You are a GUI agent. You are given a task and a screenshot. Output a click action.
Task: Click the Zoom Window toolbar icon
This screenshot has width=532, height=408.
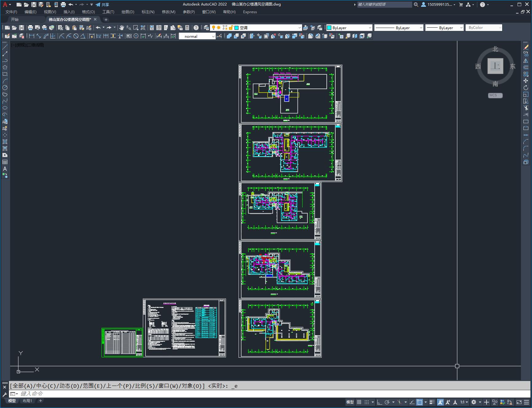[136, 28]
